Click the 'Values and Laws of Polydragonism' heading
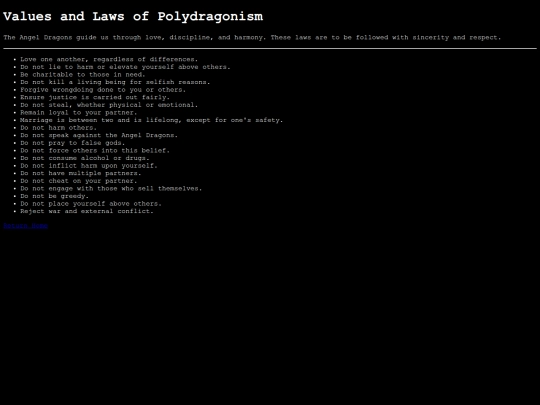The width and height of the screenshot is (540, 405). [x=133, y=17]
